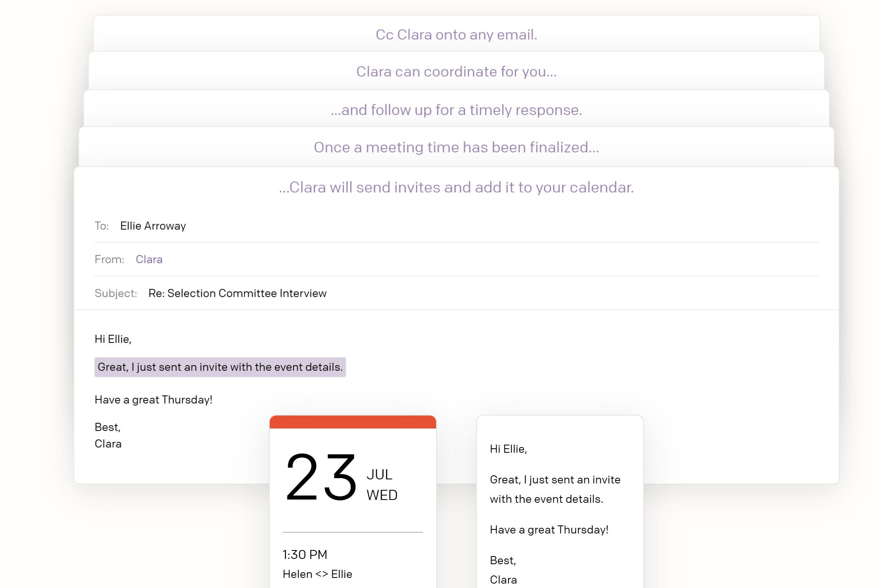
Task: Click the 'Best,' sign-off in main email
Action: 108,427
